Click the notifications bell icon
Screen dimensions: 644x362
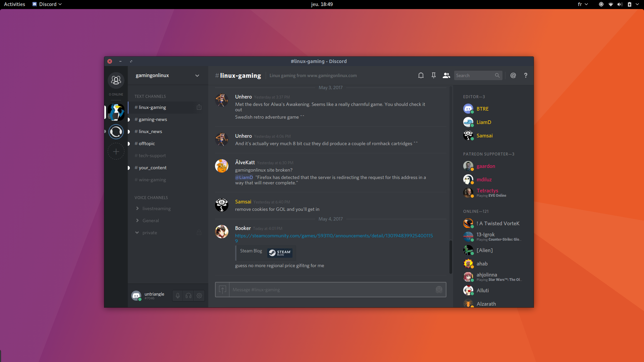pos(421,75)
